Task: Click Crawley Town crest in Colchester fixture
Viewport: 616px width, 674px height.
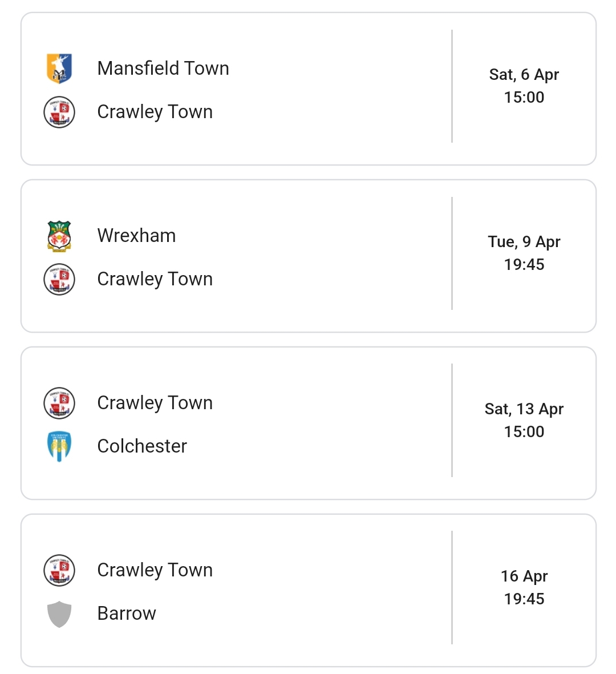Action: click(x=59, y=403)
